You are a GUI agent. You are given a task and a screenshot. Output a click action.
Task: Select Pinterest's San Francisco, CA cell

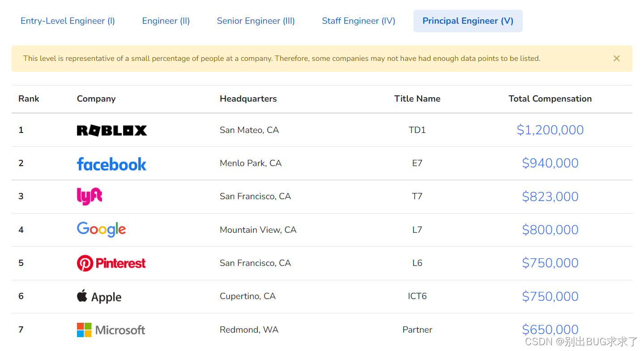pyautogui.click(x=255, y=263)
